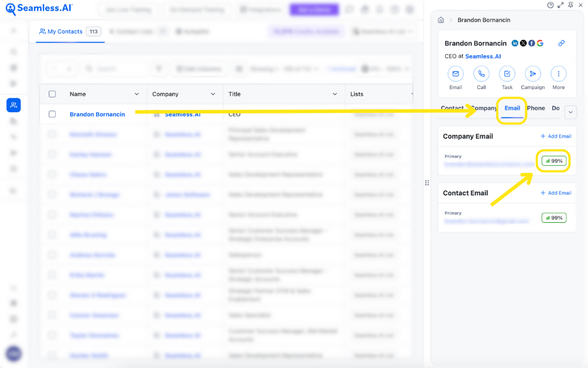Open the help question mark icon
Image resolution: width=588 pixels, height=368 pixels.
point(550,5)
